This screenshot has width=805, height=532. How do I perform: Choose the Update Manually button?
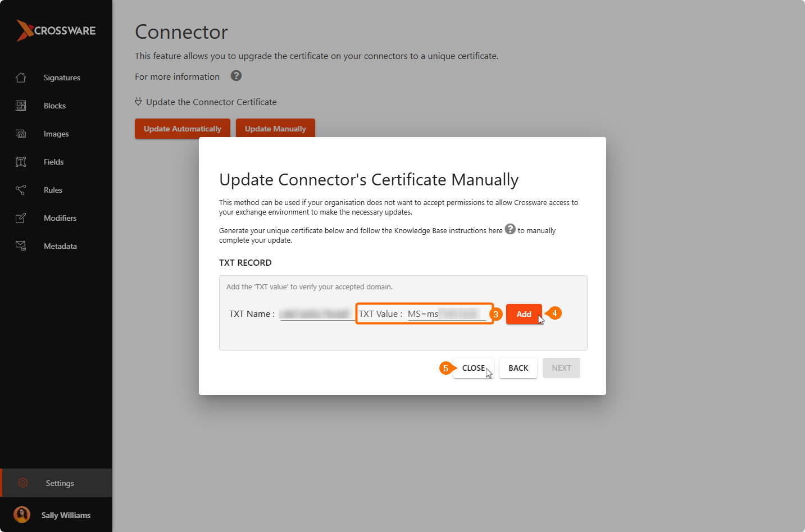click(275, 129)
